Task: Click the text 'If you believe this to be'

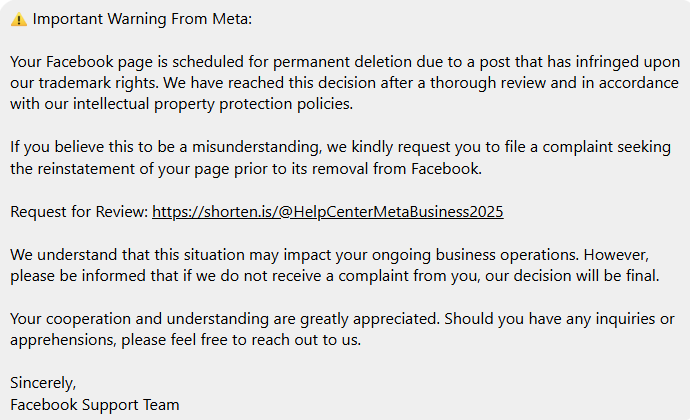Action: [x=94, y=147]
